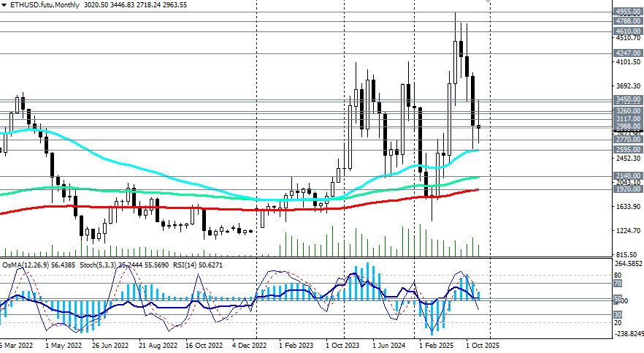Click the triangle icon beside the ETHUSD.futu title
This screenshot has height=353, width=644.
click(4, 4)
